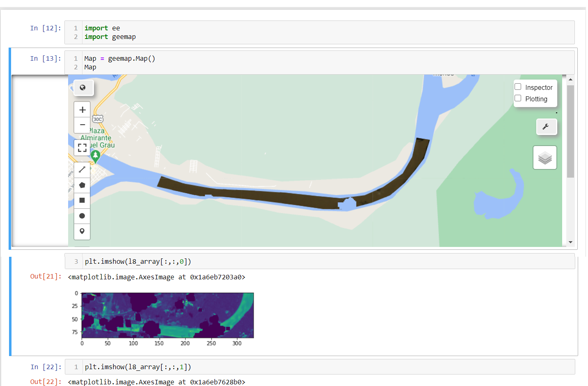Viewport: 588px width, 386px height.
Task: Click the import geemap line in first cell
Action: (110, 37)
